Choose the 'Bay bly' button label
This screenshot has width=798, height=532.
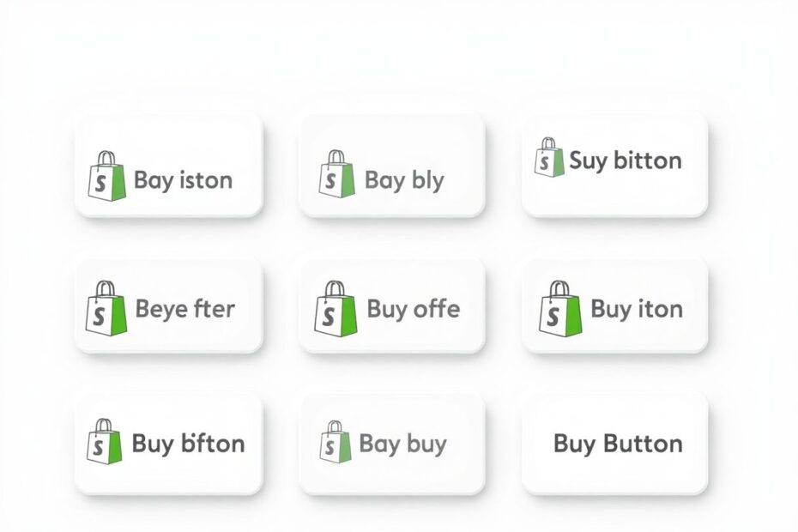click(x=404, y=181)
